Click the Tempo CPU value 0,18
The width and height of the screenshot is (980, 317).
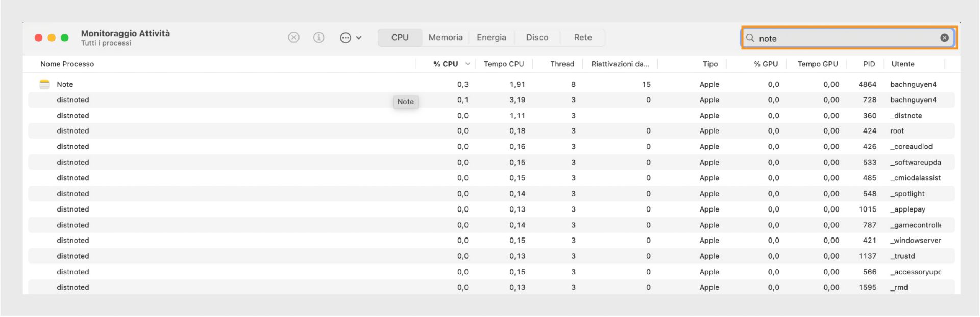(x=517, y=131)
